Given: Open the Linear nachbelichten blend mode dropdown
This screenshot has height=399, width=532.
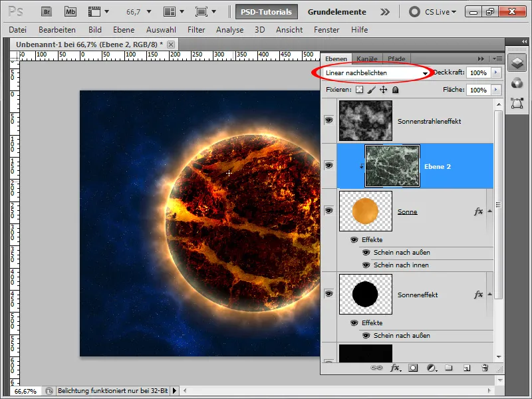Looking at the screenshot, I should (x=376, y=72).
